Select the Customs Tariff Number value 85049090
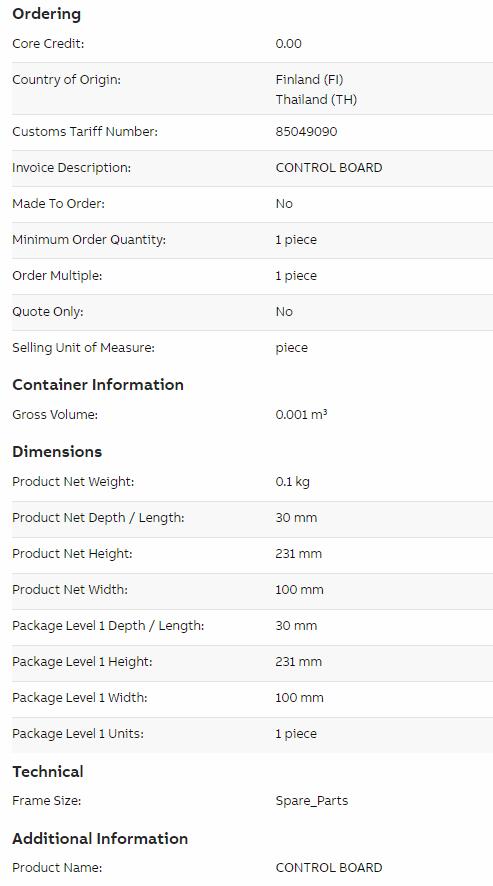This screenshot has width=493, height=886. click(x=306, y=132)
